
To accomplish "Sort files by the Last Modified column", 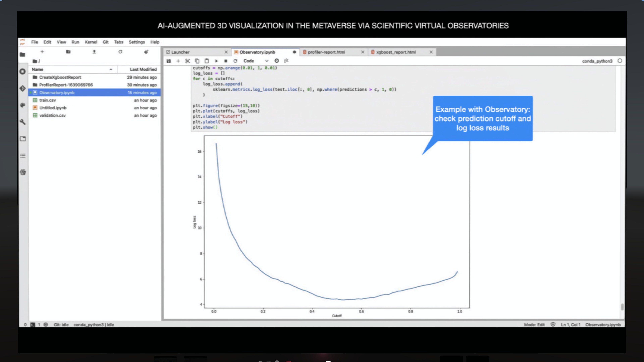I will [143, 69].
